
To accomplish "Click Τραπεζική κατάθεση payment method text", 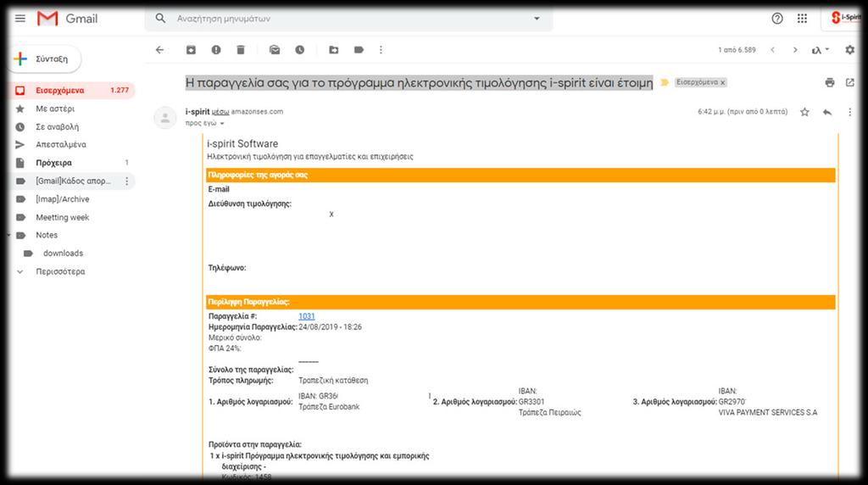I will pos(333,381).
